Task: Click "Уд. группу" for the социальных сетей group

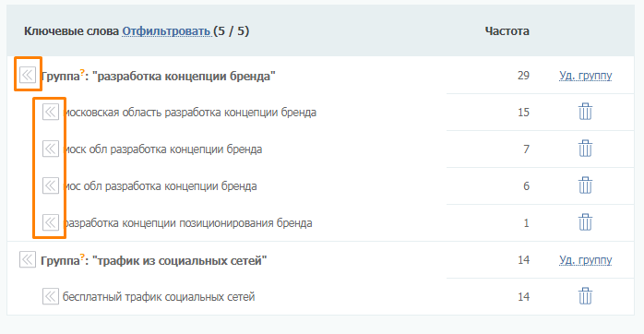Action: click(585, 260)
